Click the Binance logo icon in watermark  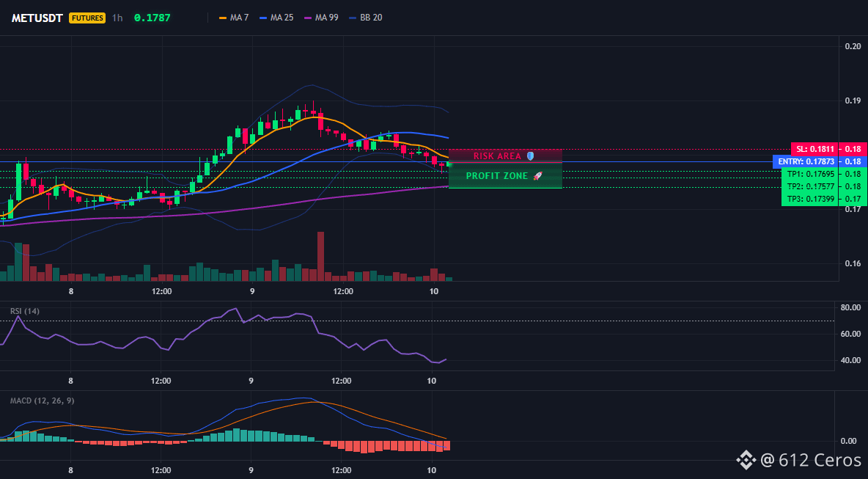click(746, 460)
